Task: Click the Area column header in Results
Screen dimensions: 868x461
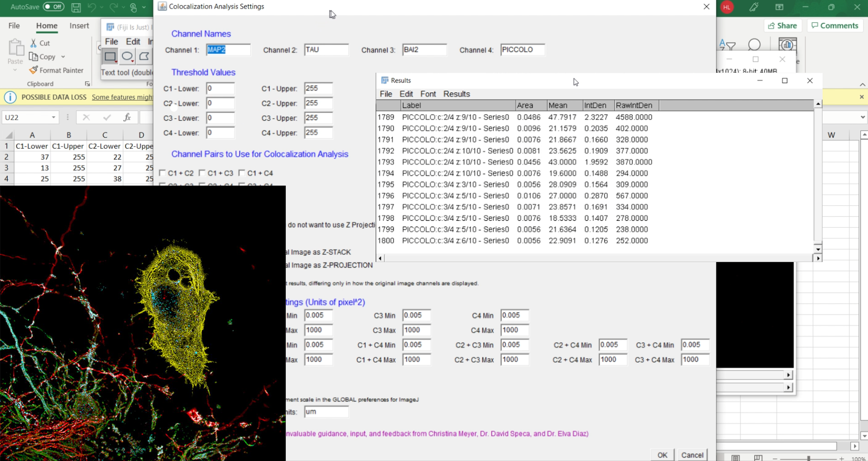Action: tap(531, 105)
